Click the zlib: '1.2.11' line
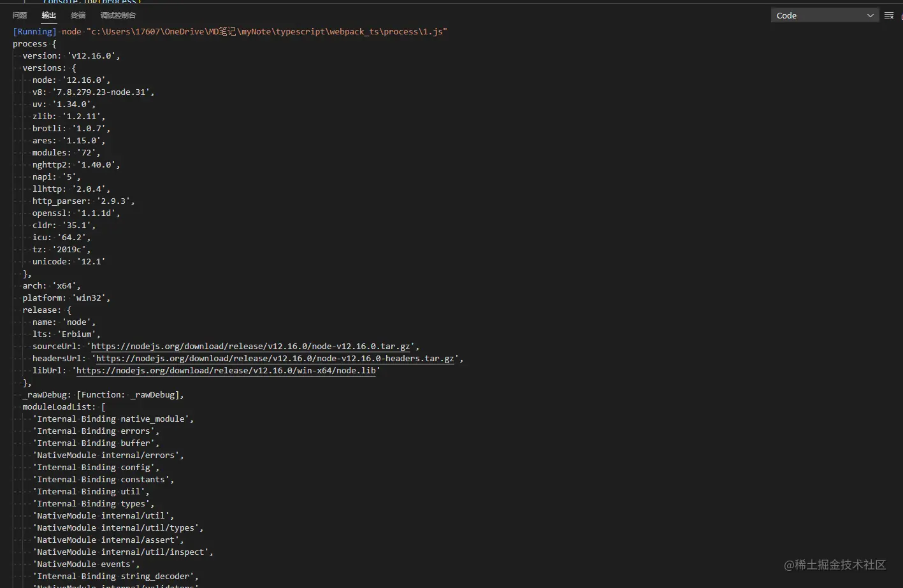The height and width of the screenshot is (588, 903). (69, 117)
